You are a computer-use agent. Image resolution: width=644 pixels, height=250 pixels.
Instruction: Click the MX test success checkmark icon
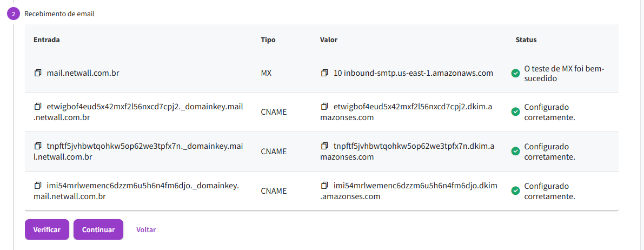[x=515, y=73]
